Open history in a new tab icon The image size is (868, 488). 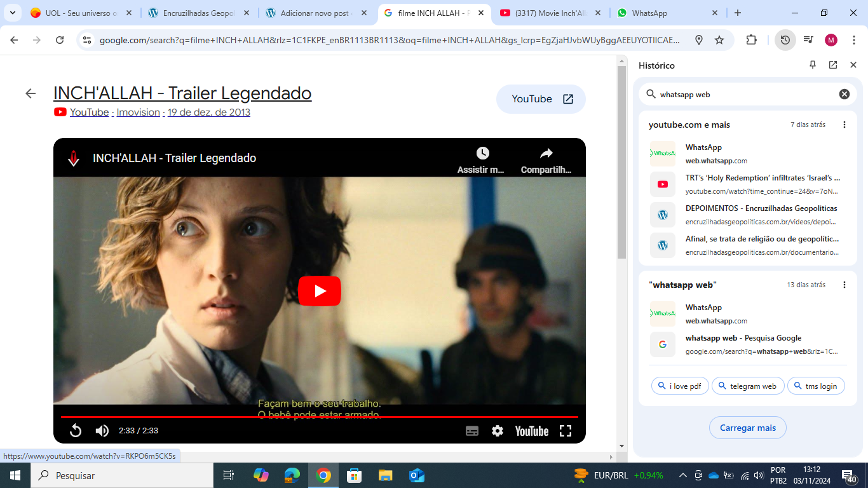833,65
